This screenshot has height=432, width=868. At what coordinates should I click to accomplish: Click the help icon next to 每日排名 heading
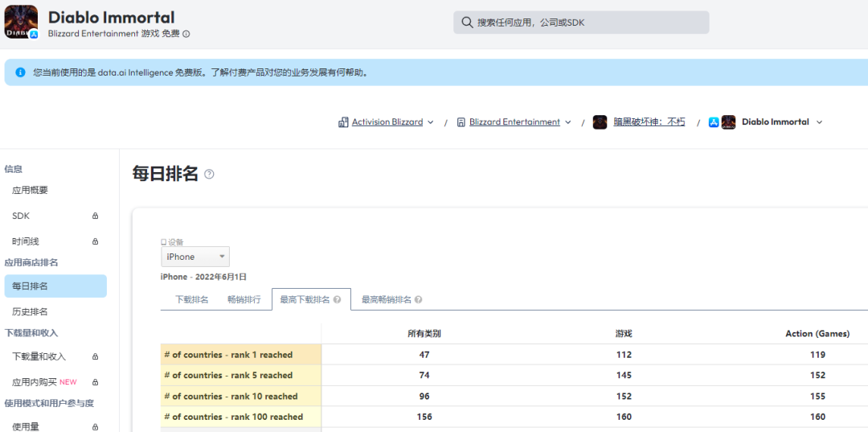pyautogui.click(x=209, y=174)
